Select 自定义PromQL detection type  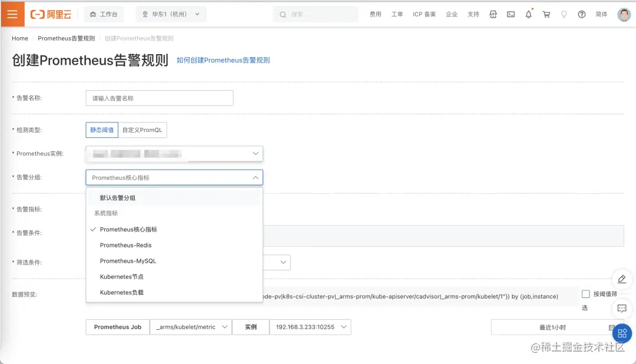(143, 130)
